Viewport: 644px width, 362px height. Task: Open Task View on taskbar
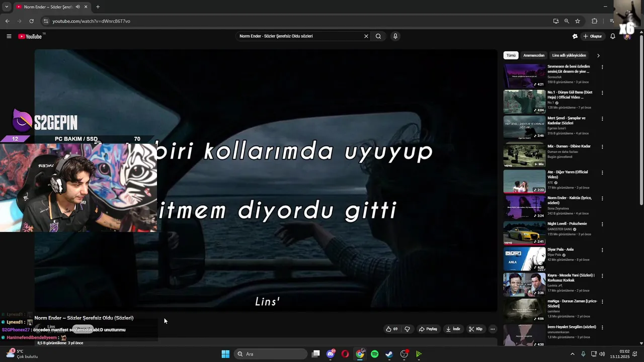coord(315,354)
